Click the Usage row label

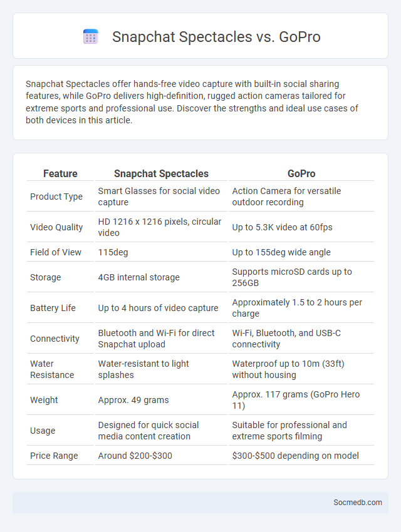43,431
